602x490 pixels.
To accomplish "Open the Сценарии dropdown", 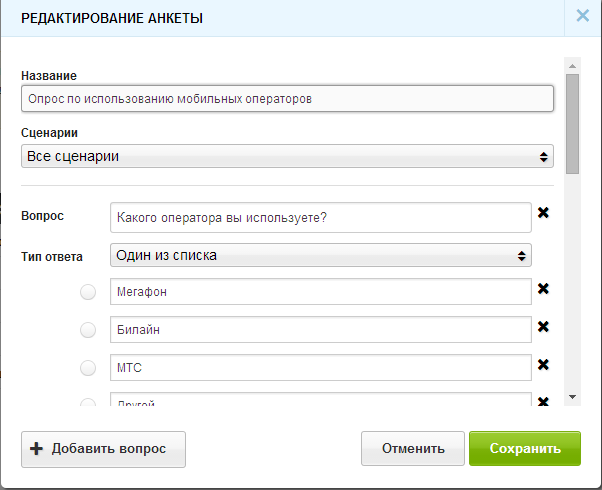I will click(x=286, y=156).
